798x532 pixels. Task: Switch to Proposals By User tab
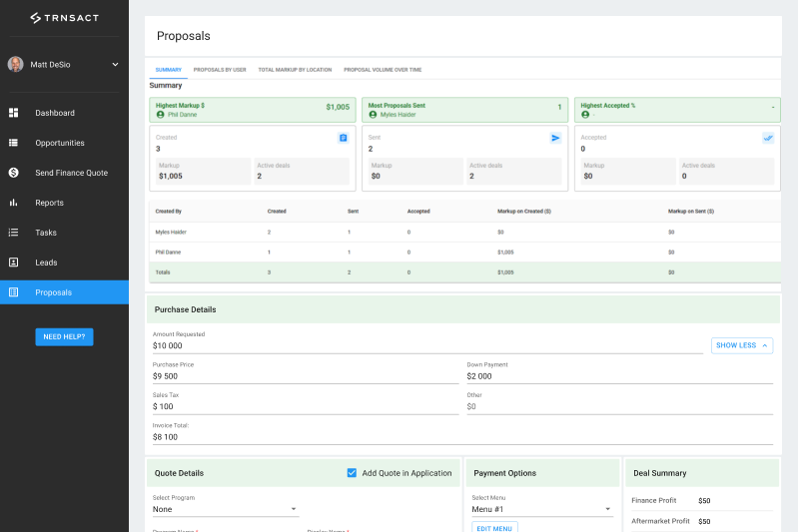pos(220,70)
